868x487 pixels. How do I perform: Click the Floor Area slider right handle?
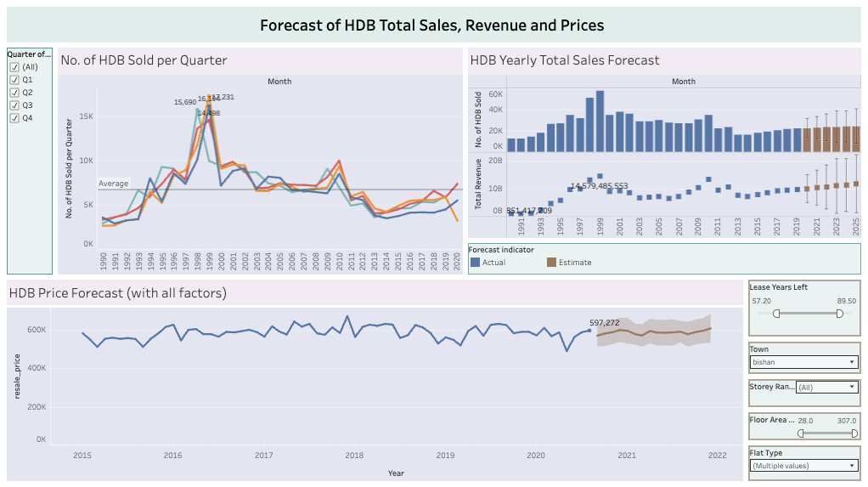(854, 433)
